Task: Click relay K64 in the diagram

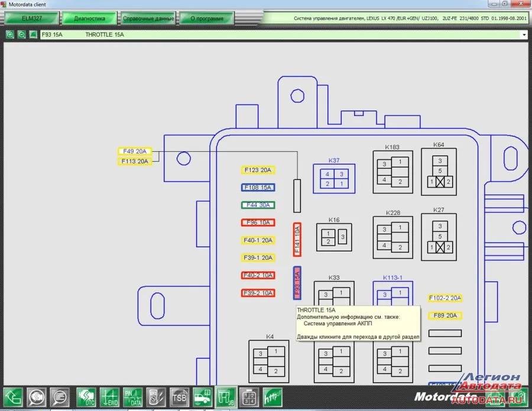Action: pyautogui.click(x=439, y=172)
